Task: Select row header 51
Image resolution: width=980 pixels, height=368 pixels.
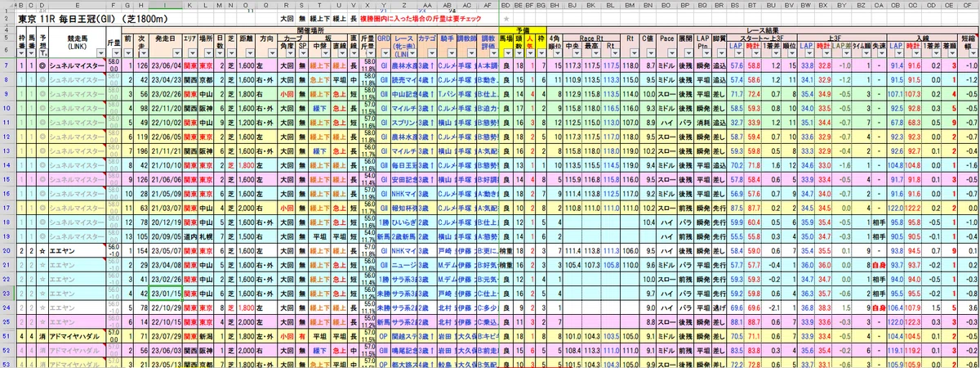Action: pos(5,335)
